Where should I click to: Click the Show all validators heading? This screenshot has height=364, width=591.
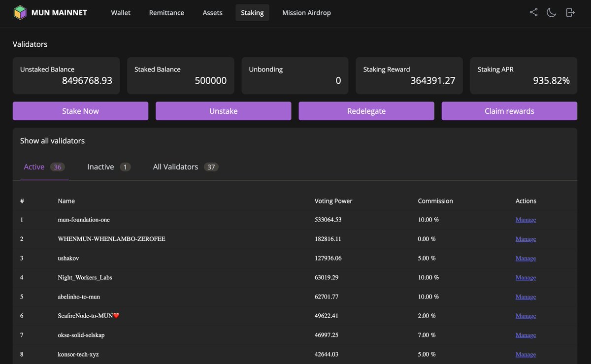tap(52, 141)
